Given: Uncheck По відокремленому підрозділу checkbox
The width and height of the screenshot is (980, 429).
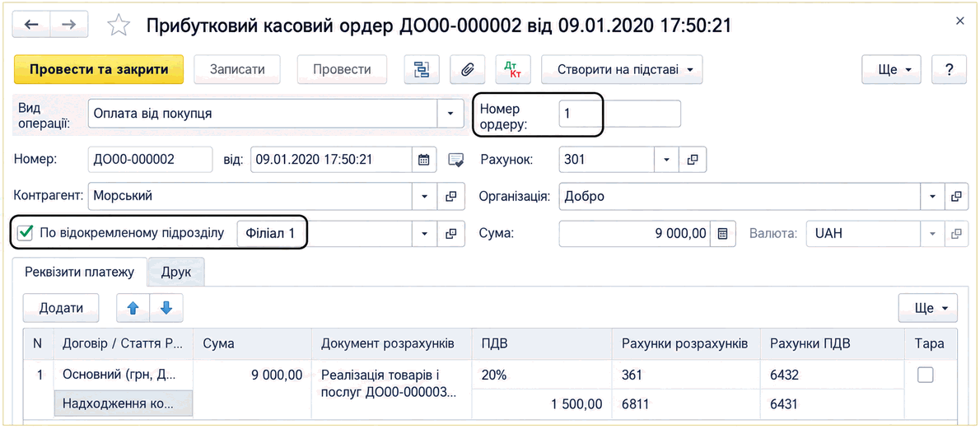Looking at the screenshot, I should coord(25,233).
